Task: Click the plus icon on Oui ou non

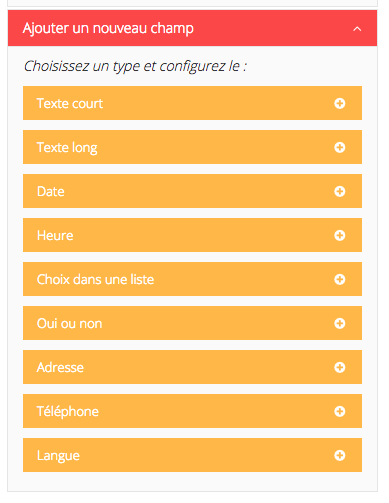Action: pos(339,323)
